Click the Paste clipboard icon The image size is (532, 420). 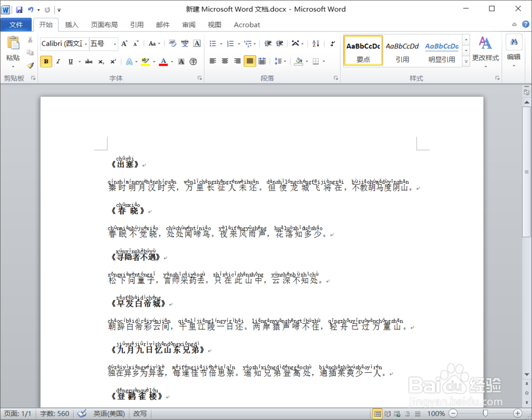[13, 44]
